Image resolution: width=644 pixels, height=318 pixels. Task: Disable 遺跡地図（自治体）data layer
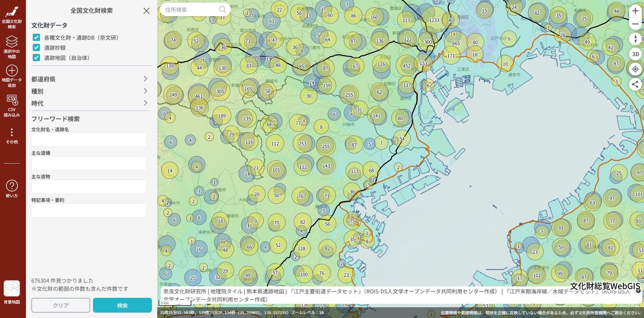click(x=36, y=57)
